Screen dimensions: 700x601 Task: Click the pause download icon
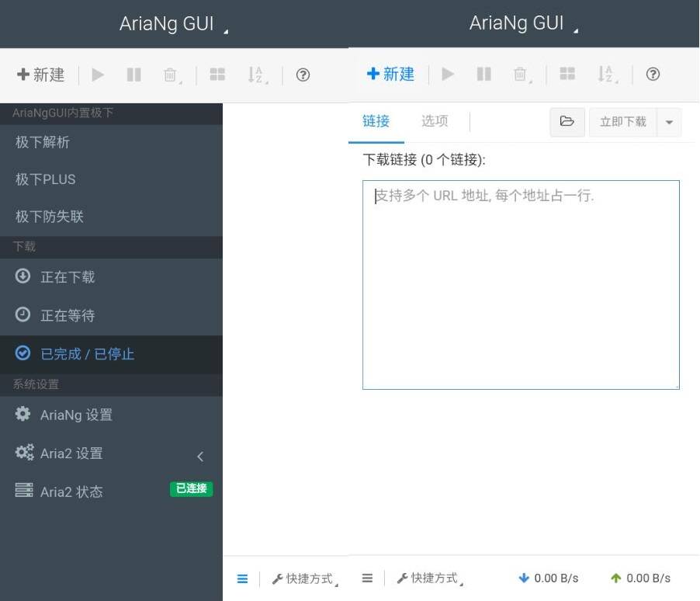pos(484,74)
